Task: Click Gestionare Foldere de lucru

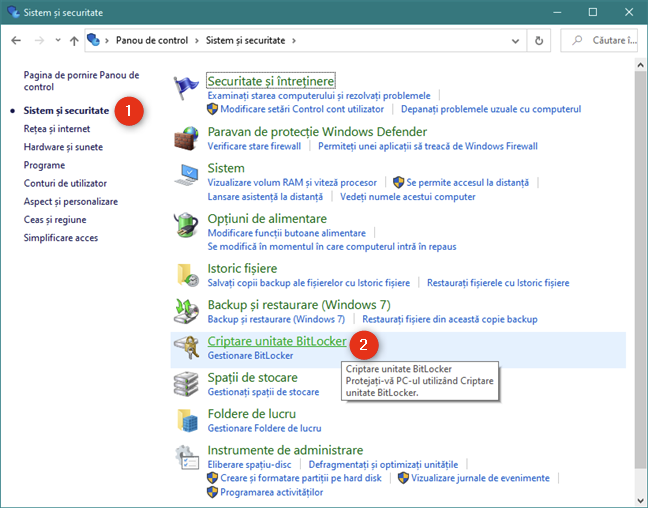Action: (x=264, y=429)
